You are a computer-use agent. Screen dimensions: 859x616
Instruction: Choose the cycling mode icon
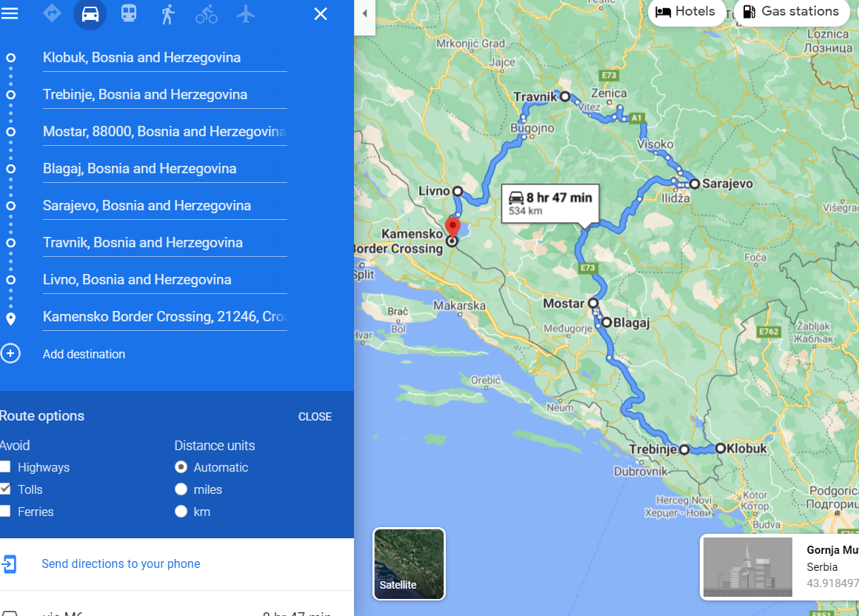click(x=207, y=13)
